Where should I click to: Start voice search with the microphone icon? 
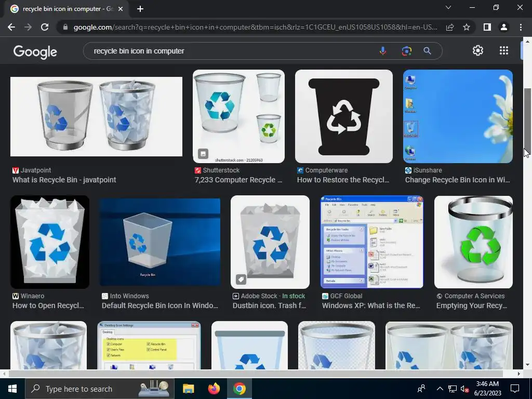pos(383,51)
